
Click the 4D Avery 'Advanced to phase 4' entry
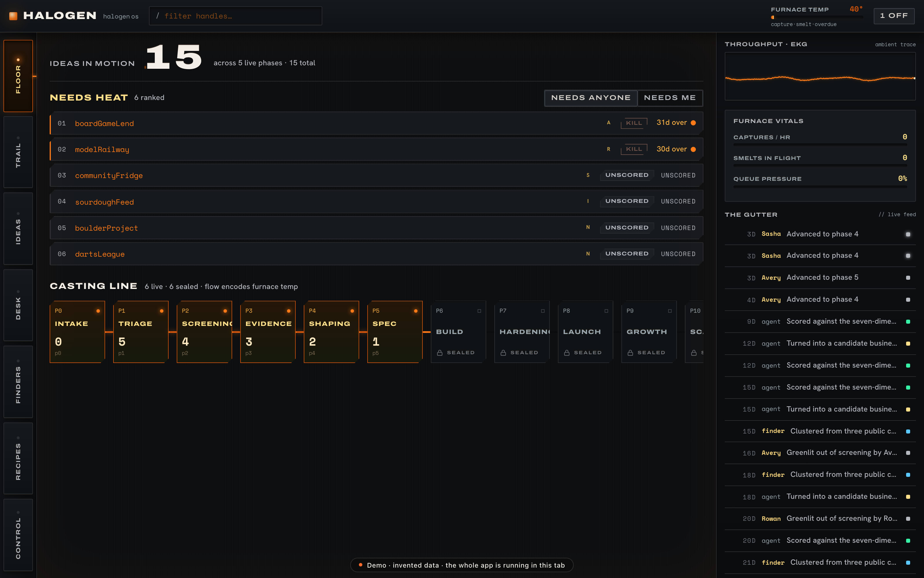pos(820,300)
